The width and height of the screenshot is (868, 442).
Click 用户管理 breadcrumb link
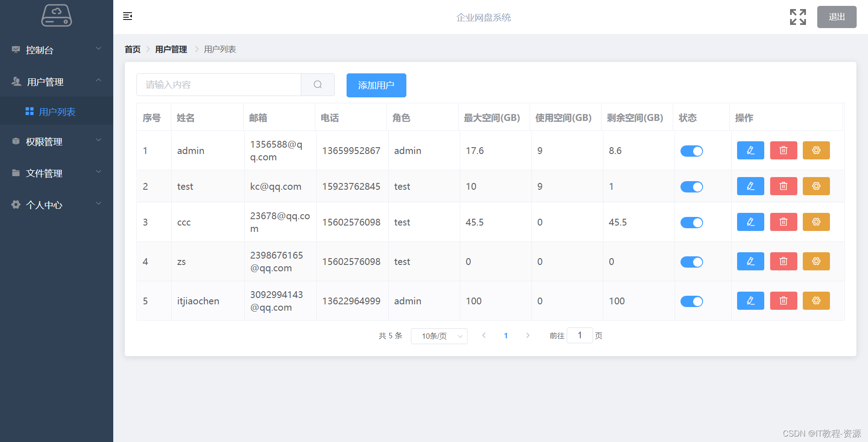click(171, 49)
